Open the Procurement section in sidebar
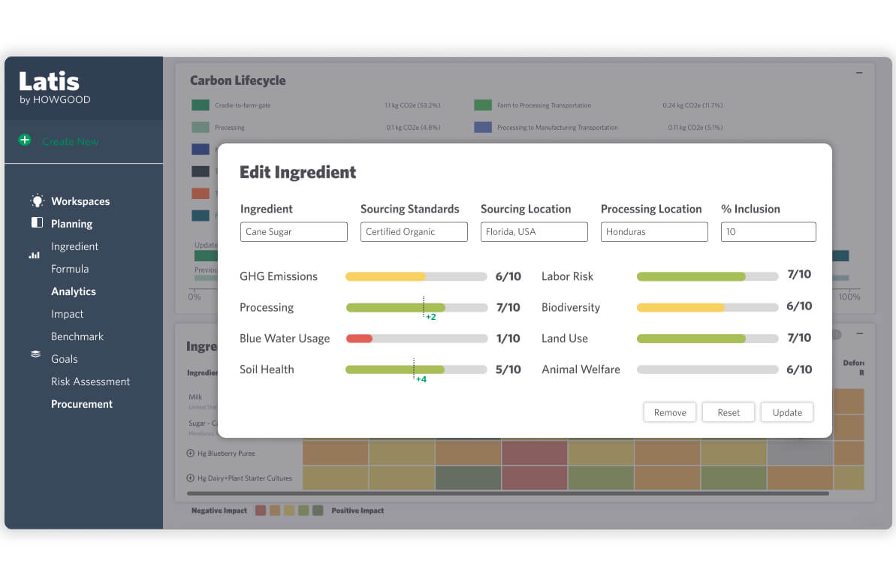 [x=82, y=404]
